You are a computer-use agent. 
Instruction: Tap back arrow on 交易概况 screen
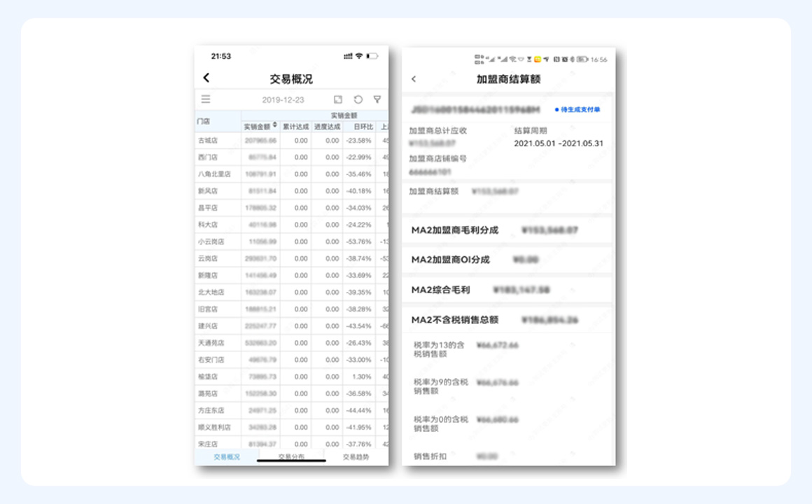tap(206, 78)
